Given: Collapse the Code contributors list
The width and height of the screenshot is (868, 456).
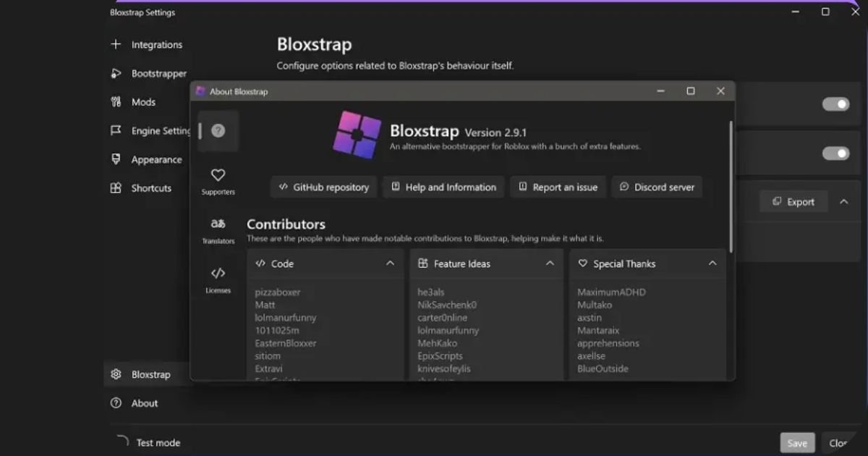Looking at the screenshot, I should pos(390,263).
